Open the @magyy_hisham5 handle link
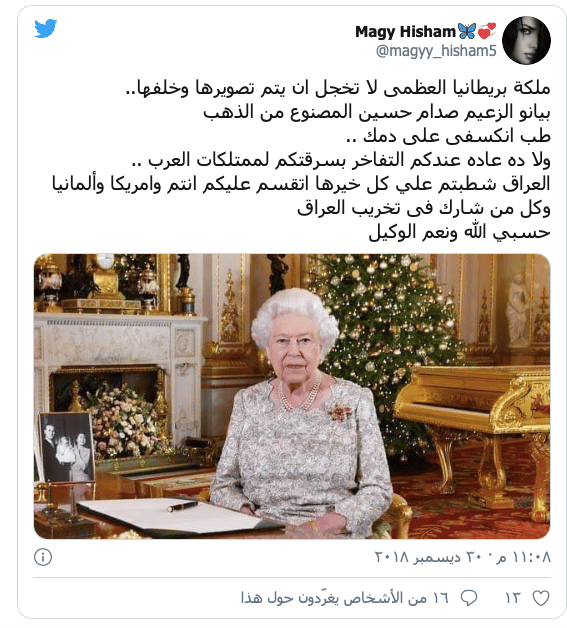567x628 pixels. (436, 51)
